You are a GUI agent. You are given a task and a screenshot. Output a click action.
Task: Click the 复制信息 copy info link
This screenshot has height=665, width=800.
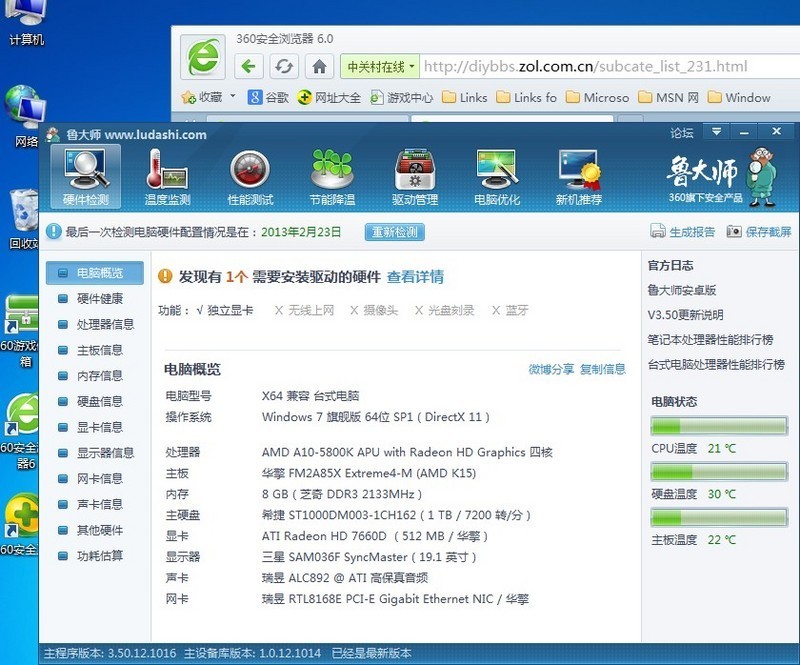[x=603, y=369]
